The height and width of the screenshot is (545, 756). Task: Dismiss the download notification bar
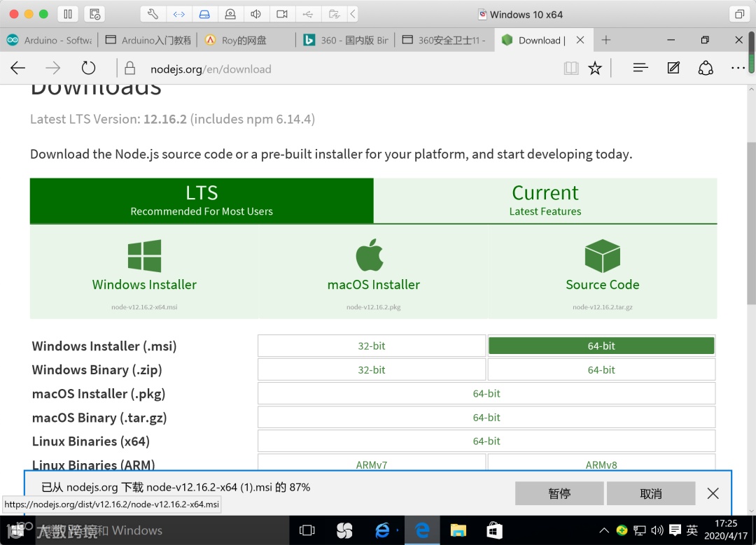(x=713, y=493)
